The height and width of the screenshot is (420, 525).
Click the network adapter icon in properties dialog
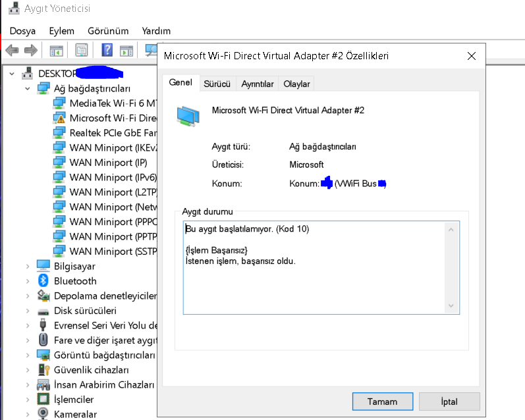[188, 116]
